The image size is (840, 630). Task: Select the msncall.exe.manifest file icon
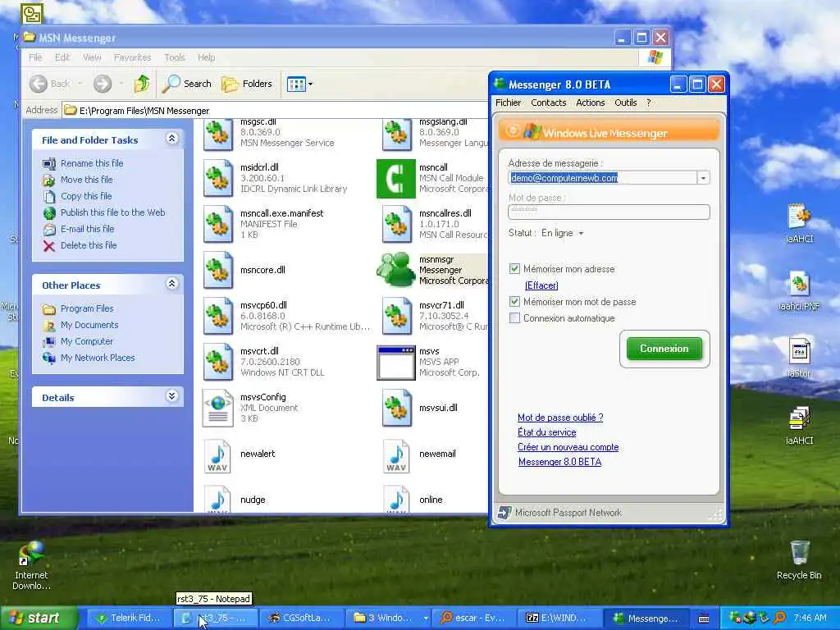click(x=218, y=225)
